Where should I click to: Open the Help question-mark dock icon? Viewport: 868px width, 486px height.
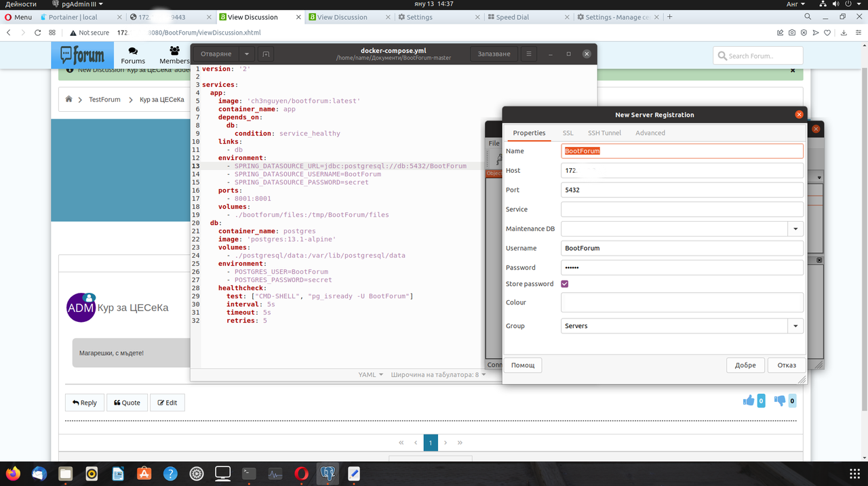coord(170,473)
